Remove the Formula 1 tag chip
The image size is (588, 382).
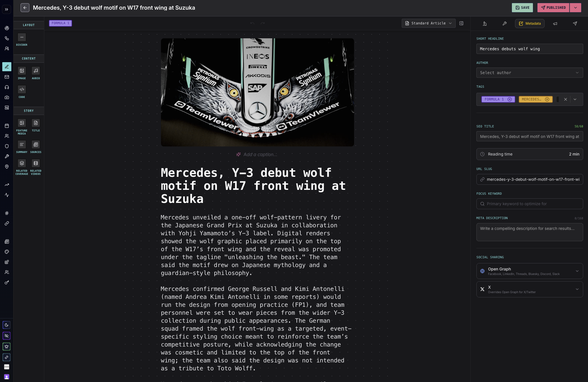[x=510, y=99]
